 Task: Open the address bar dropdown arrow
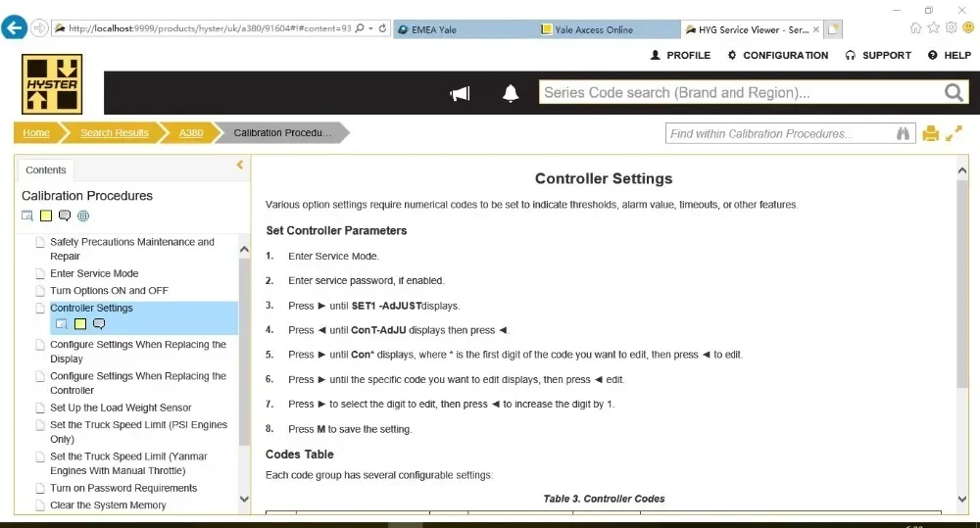tap(370, 28)
